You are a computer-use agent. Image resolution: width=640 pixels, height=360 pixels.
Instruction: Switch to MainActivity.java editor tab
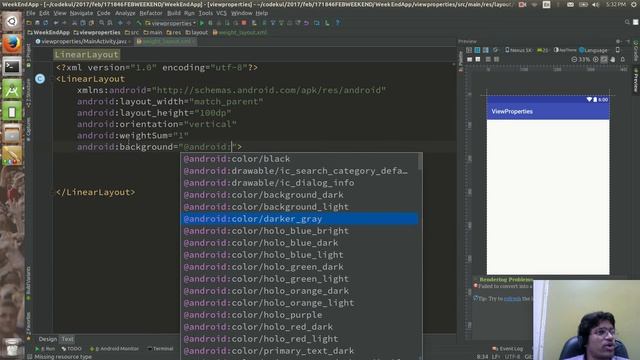click(83, 41)
